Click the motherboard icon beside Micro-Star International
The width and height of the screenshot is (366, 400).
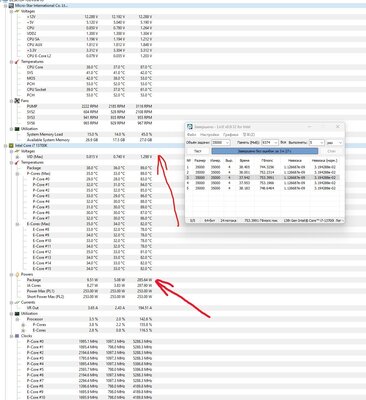click(x=11, y=6)
